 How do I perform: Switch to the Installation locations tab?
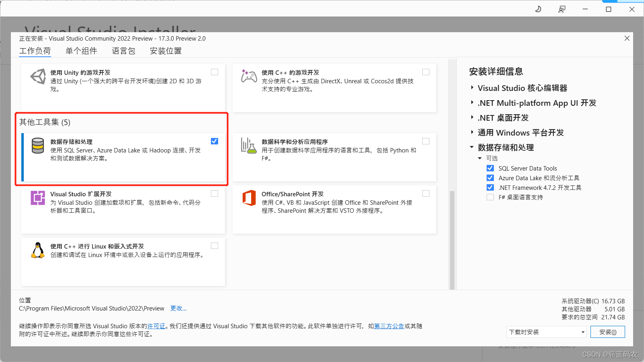point(166,51)
